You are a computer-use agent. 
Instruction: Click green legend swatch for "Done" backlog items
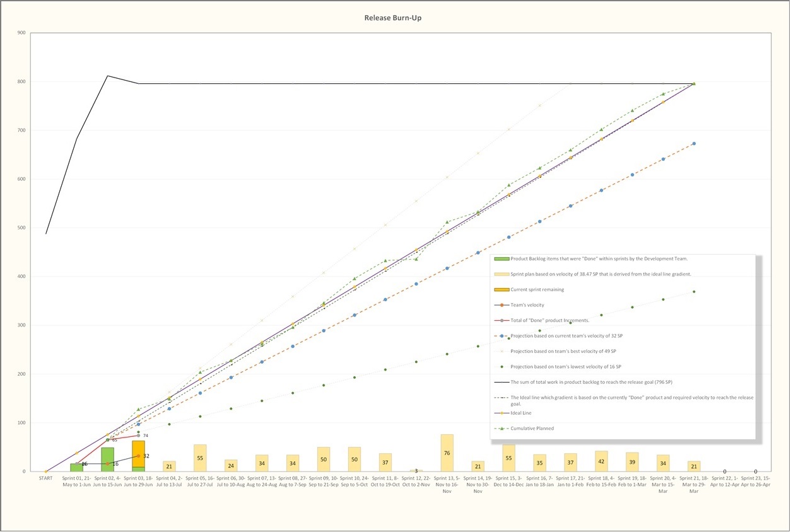pyautogui.click(x=501, y=259)
